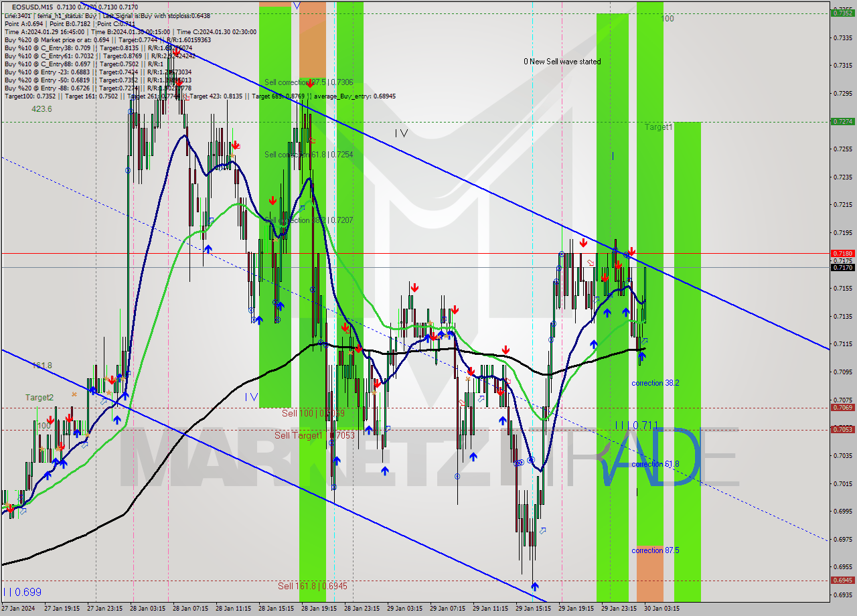
Task: Click the '27 Jan 2024' time axis label
Action: 17,609
